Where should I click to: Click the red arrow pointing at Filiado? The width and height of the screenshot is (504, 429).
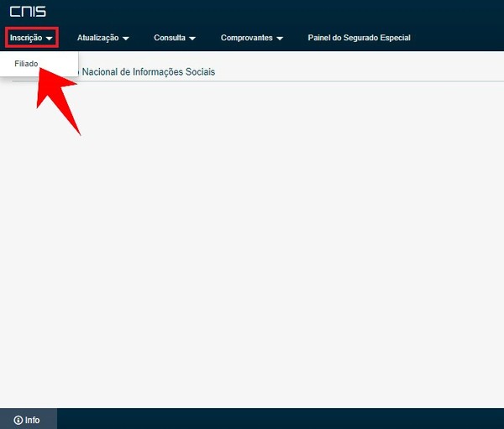click(x=58, y=97)
